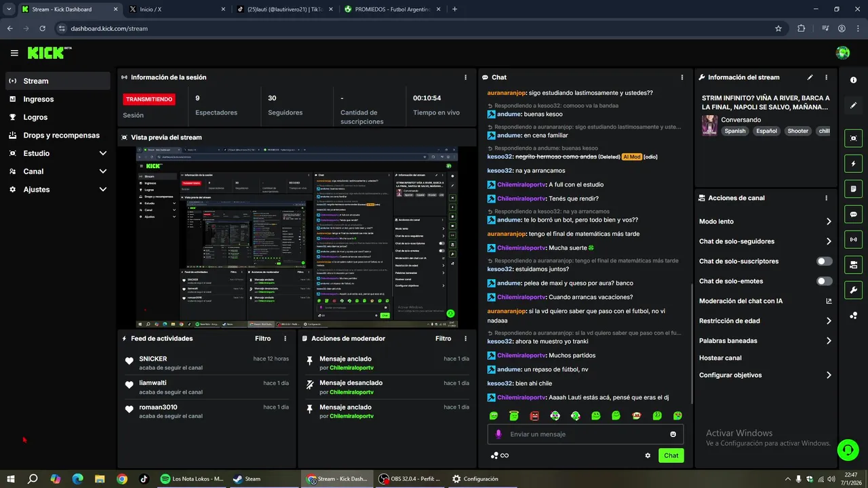Click the Conversando category thumbnail
The height and width of the screenshot is (488, 868).
click(x=709, y=125)
